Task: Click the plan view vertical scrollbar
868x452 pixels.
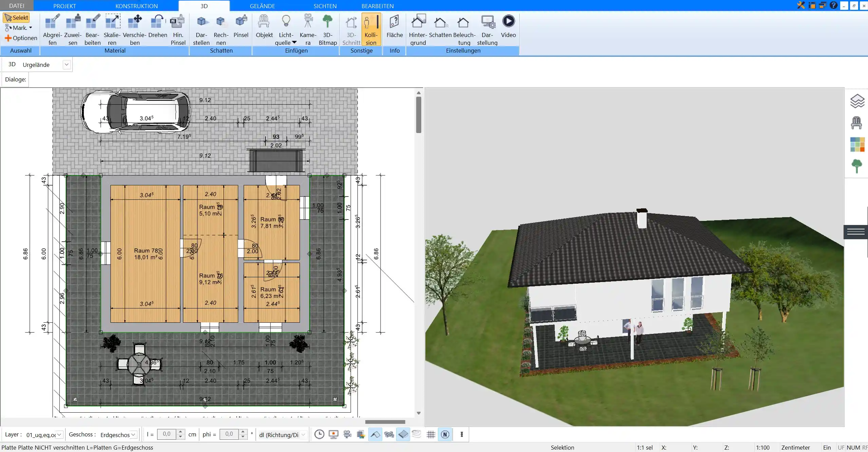Action: click(x=419, y=253)
